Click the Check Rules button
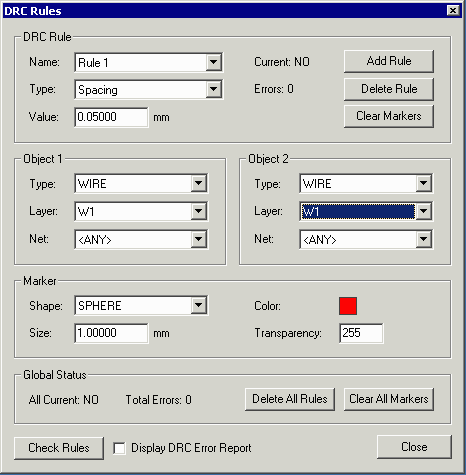Screen dimensions: 466x475 pos(59,448)
